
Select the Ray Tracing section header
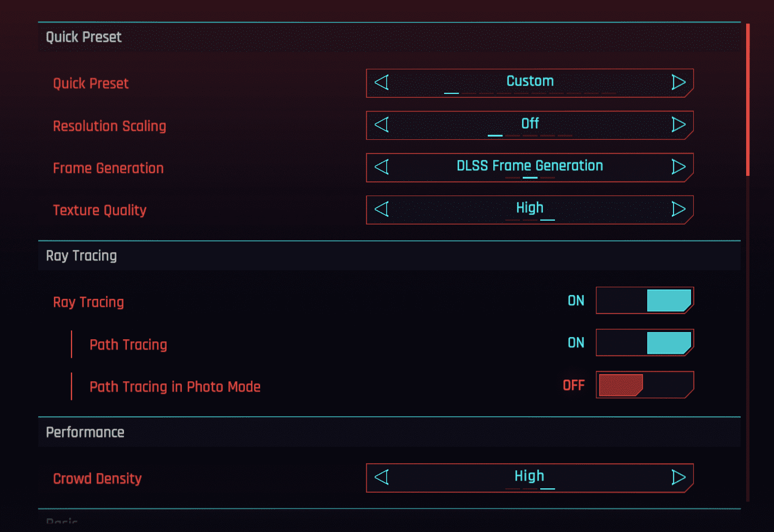[x=81, y=256]
